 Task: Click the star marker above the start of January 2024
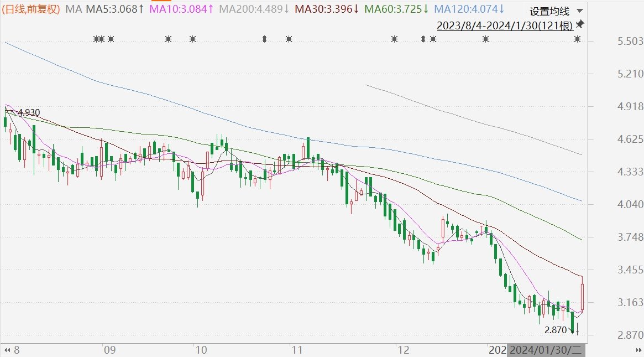coord(485,39)
